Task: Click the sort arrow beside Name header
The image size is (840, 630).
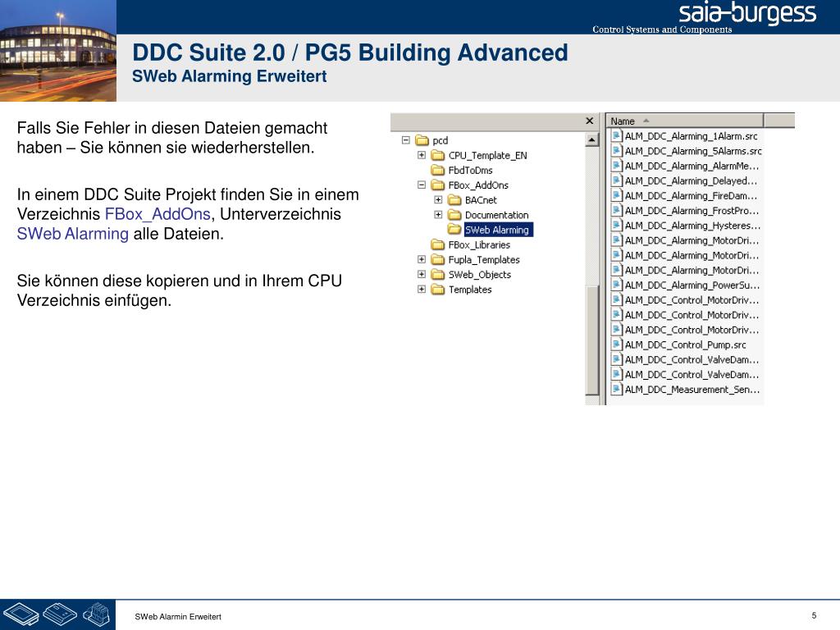Action: coord(646,121)
